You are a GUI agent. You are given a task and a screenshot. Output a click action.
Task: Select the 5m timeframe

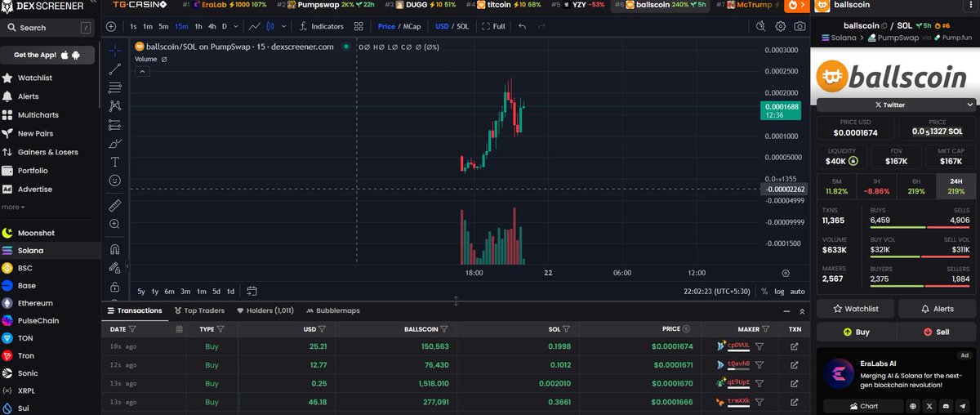pyautogui.click(x=164, y=26)
